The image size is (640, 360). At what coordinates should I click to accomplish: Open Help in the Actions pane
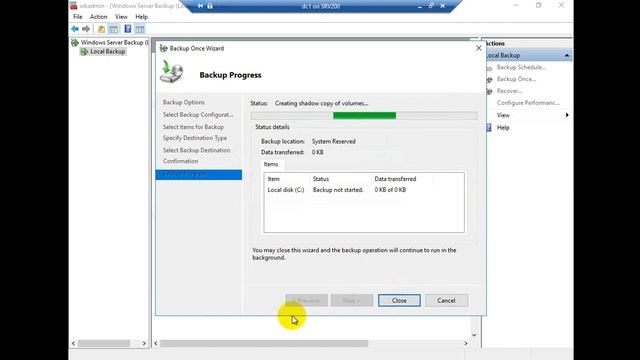coord(503,128)
